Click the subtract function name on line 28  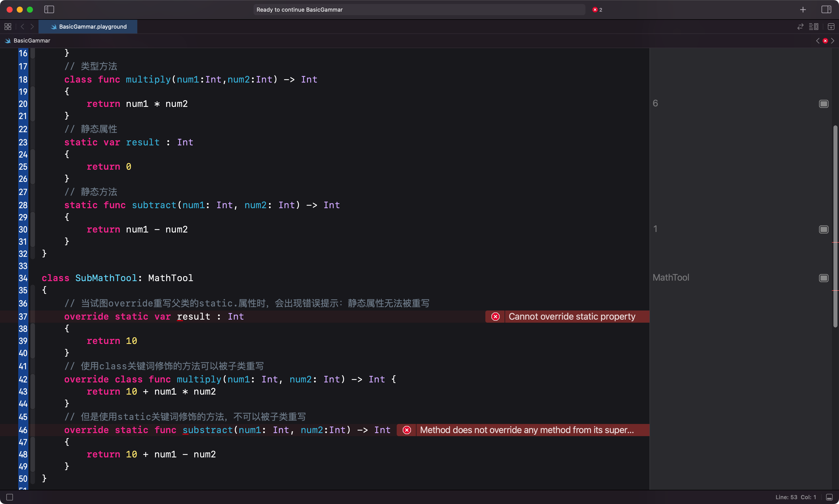[154, 205]
